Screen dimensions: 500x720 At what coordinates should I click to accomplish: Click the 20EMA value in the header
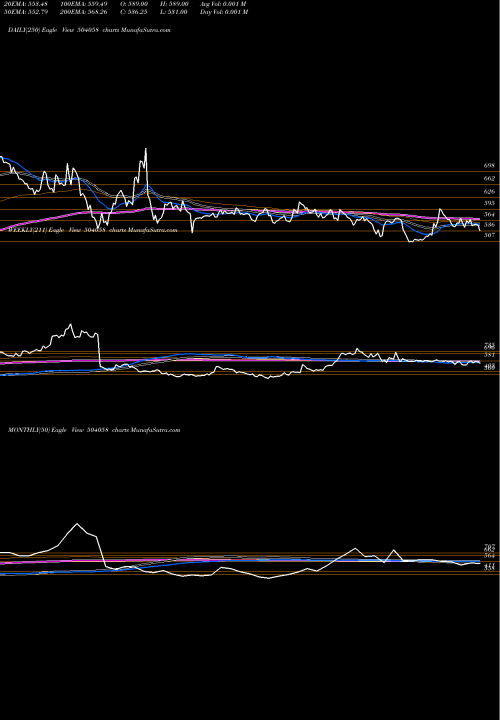pyautogui.click(x=25, y=4)
